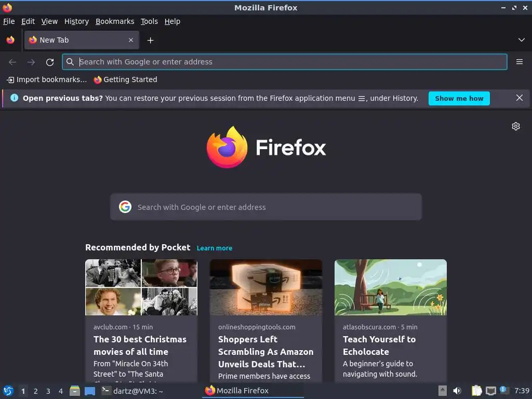Switch to workspace 2 in taskbar

click(x=36, y=391)
